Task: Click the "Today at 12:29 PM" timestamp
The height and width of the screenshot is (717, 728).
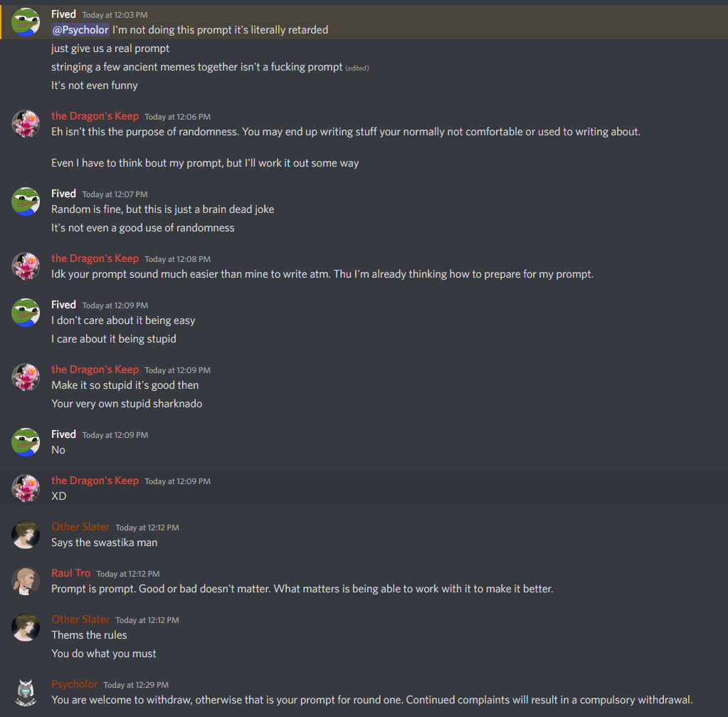Action: pos(136,685)
